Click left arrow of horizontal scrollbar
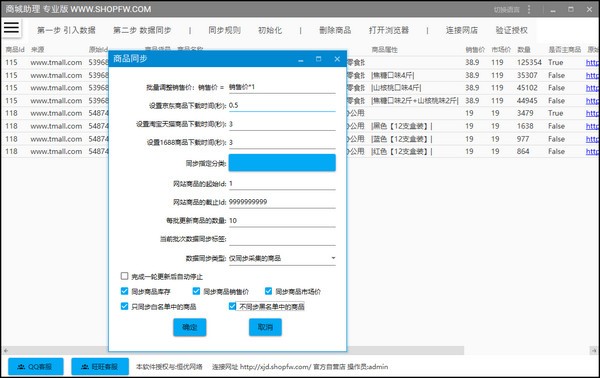 click(x=6, y=350)
